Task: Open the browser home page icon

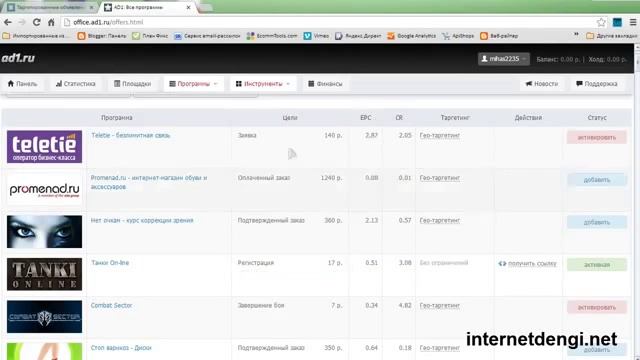Action: pyautogui.click(x=51, y=22)
